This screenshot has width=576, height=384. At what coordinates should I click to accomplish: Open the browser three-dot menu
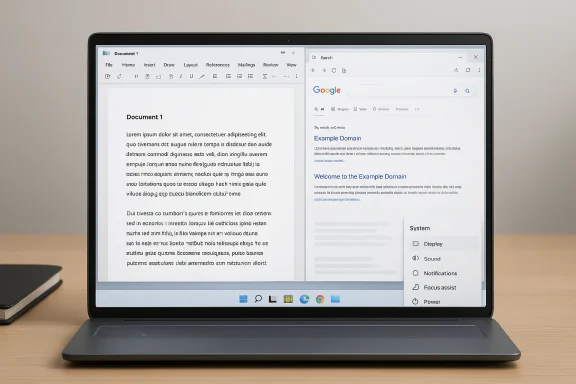(x=479, y=70)
